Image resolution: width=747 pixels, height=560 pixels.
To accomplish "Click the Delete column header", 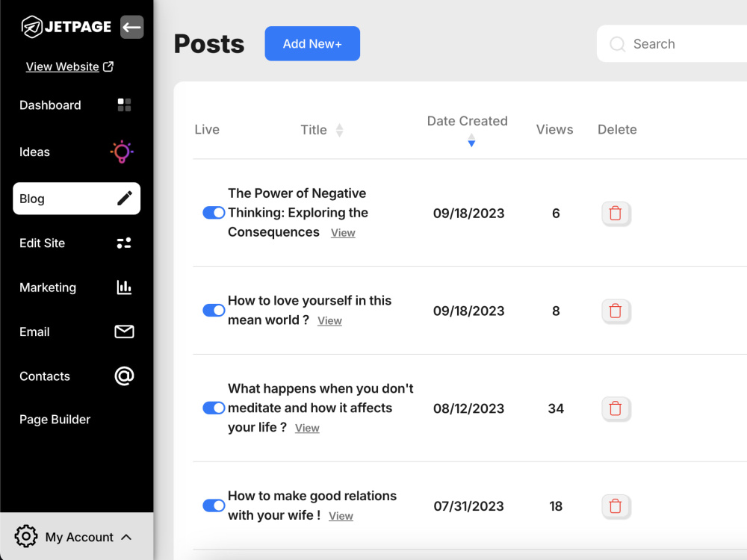I will (617, 129).
